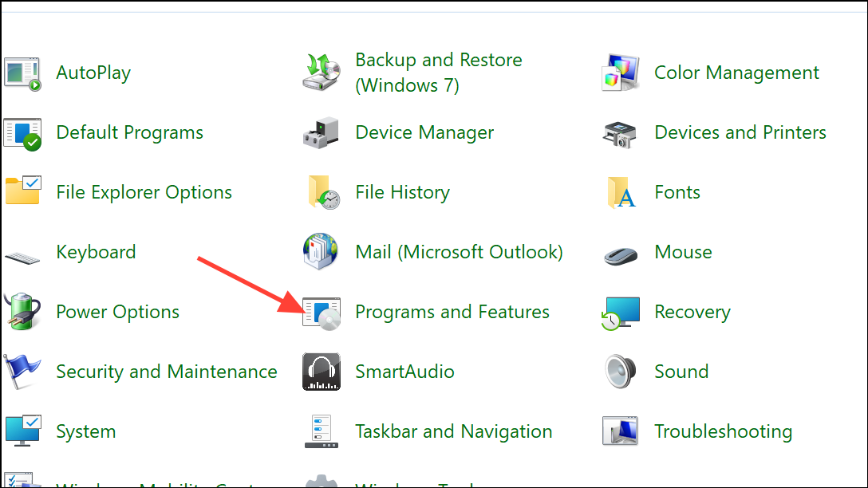Screen dimensions: 868x488
Task: Click the SmartAudio text link
Action: [x=404, y=372]
